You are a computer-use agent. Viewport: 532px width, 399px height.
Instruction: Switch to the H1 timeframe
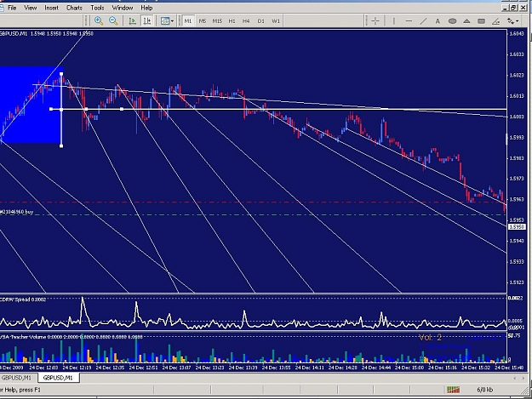click(232, 21)
